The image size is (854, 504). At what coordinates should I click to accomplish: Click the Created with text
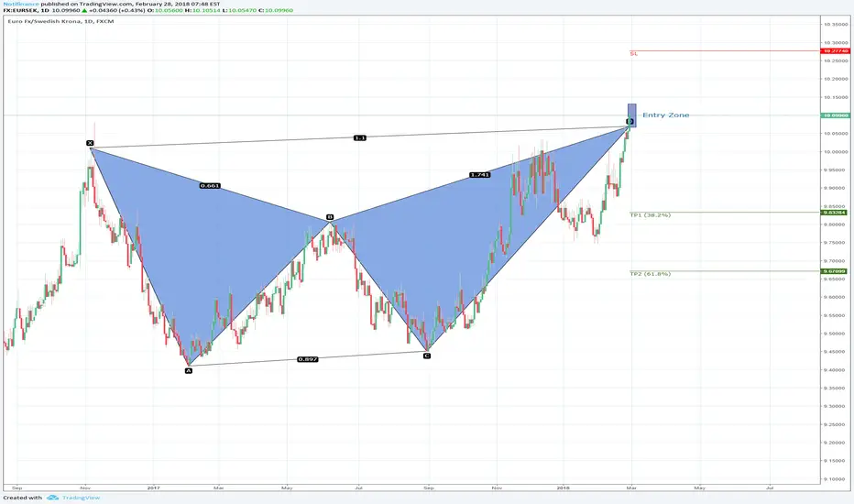(x=22, y=498)
